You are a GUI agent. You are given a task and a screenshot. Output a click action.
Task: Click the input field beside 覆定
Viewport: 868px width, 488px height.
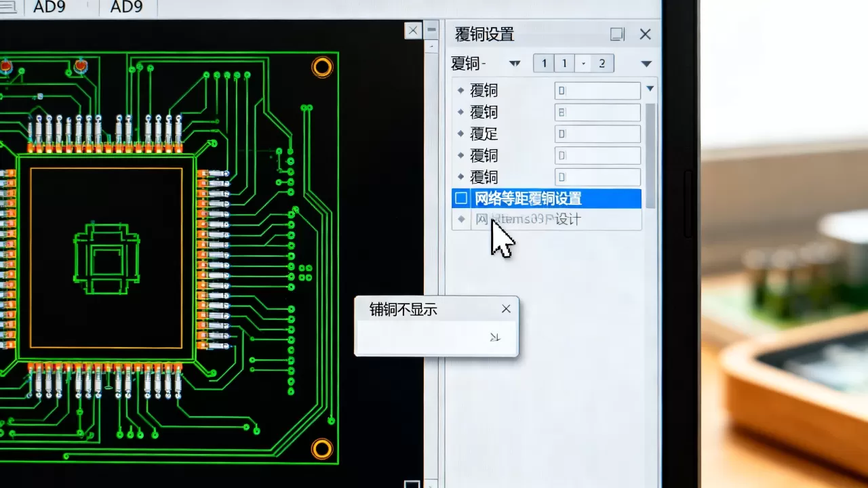[x=597, y=134]
